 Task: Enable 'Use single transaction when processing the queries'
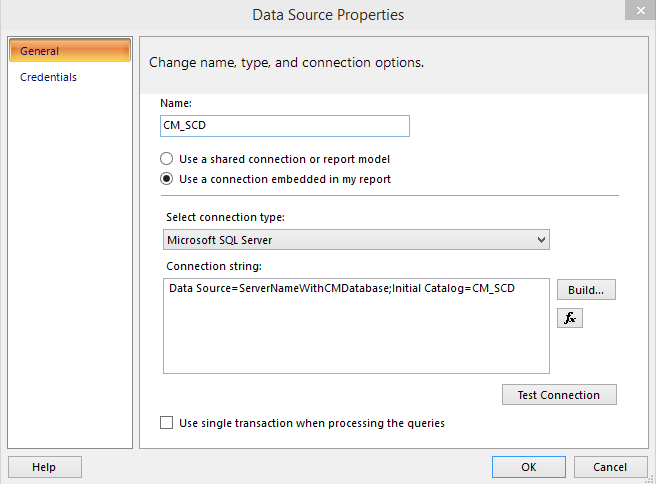coord(167,423)
